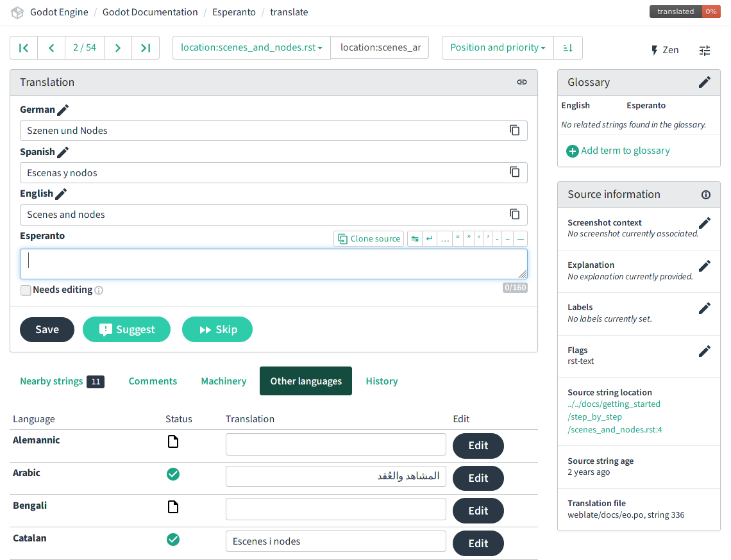
Task: Open the location:scenes_and_nodes.rst filter dropdown
Action: [251, 48]
